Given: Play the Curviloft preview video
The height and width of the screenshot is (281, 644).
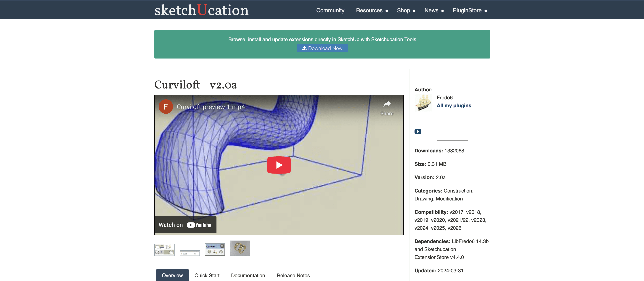Looking at the screenshot, I should (279, 165).
